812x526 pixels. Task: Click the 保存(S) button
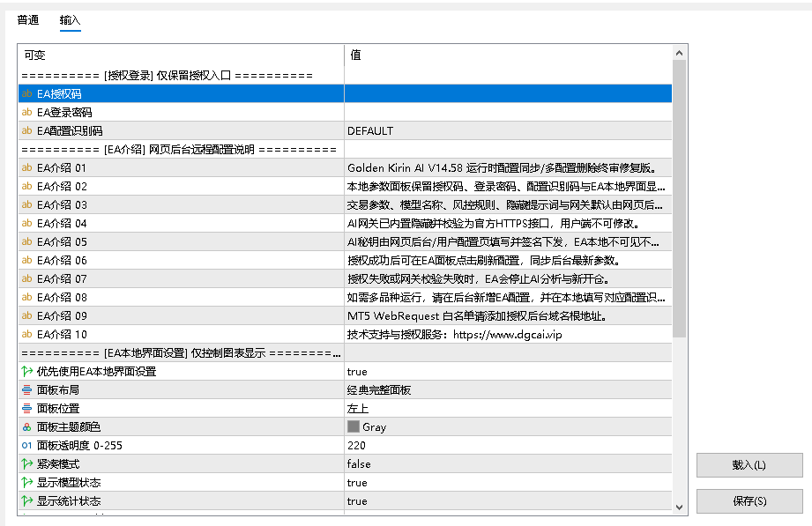(x=749, y=501)
